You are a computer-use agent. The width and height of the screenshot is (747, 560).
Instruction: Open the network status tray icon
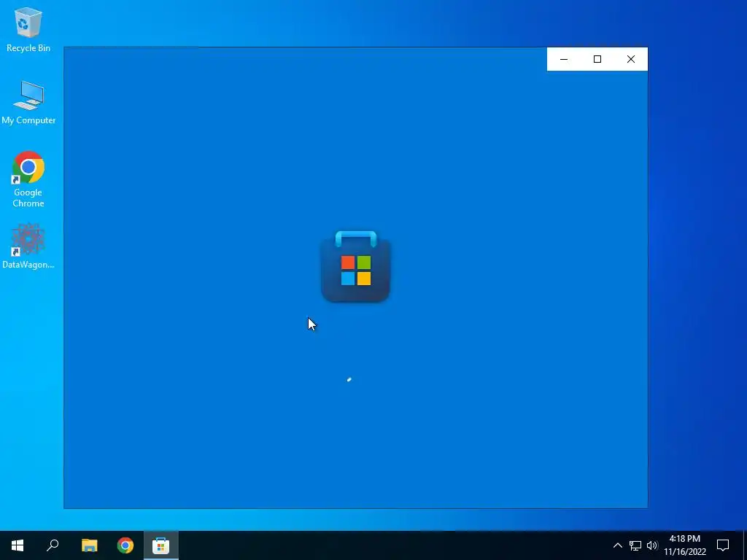click(635, 545)
